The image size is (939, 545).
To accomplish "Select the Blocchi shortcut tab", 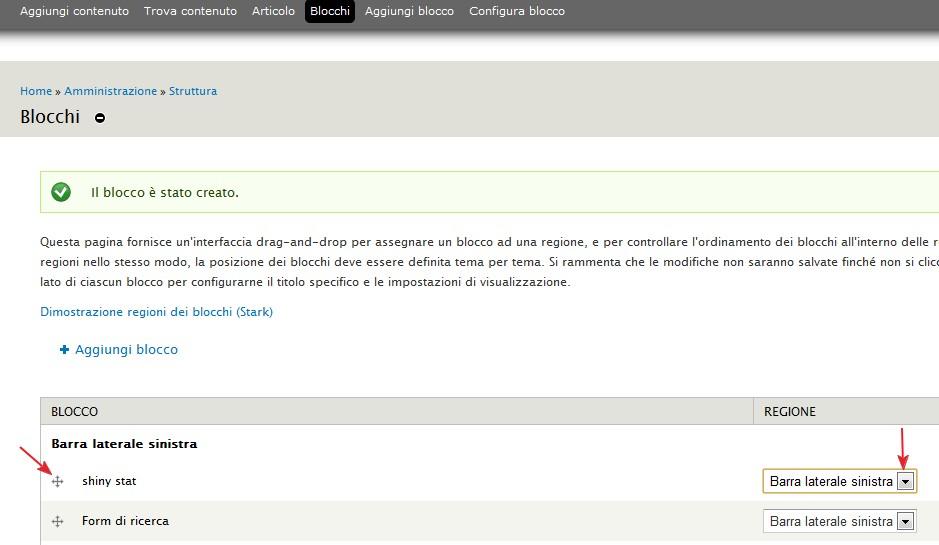I will pos(330,11).
